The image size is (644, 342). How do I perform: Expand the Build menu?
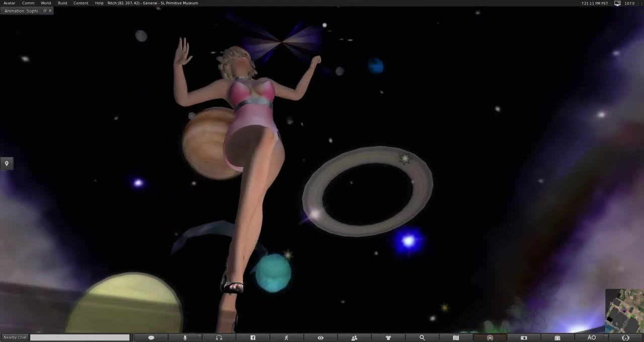pos(62,3)
